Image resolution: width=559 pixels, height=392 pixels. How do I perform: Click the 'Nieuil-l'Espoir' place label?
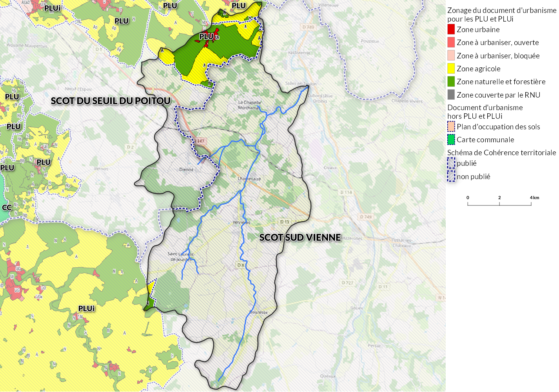click(x=78, y=89)
